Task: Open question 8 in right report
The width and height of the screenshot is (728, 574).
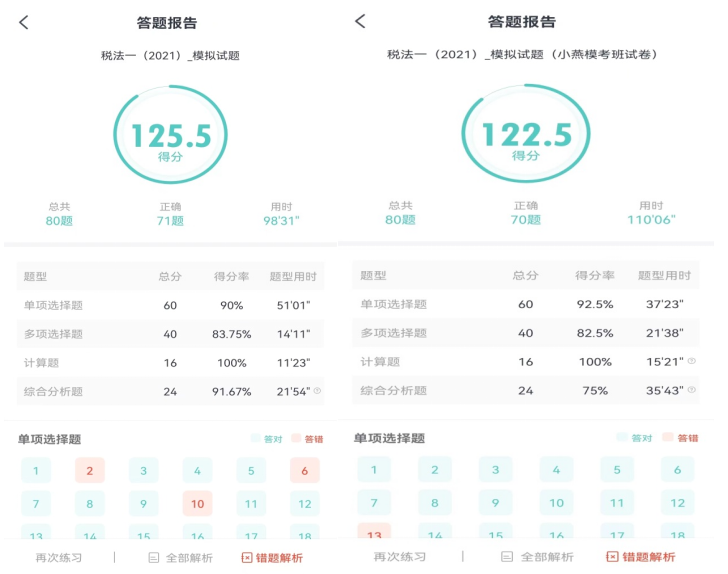Action: (435, 502)
